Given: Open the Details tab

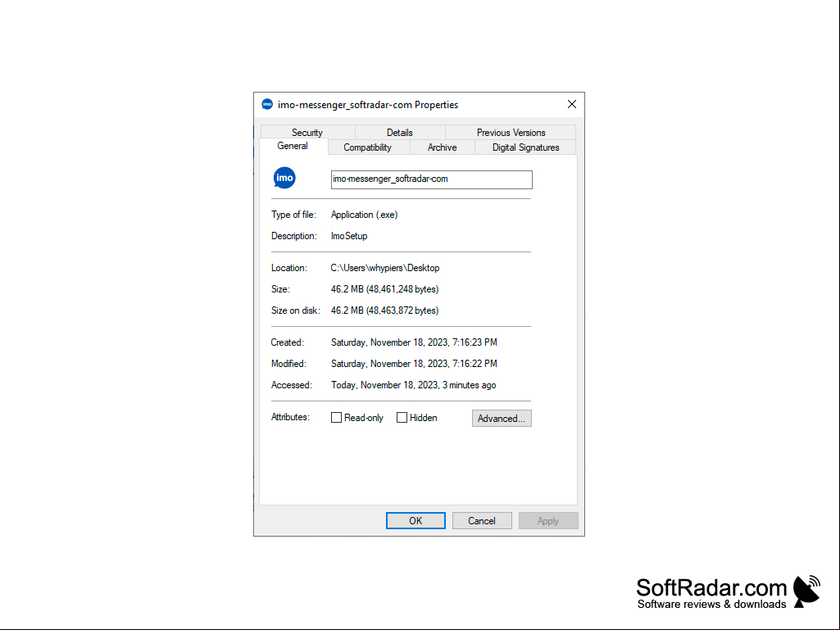Looking at the screenshot, I should click(400, 133).
